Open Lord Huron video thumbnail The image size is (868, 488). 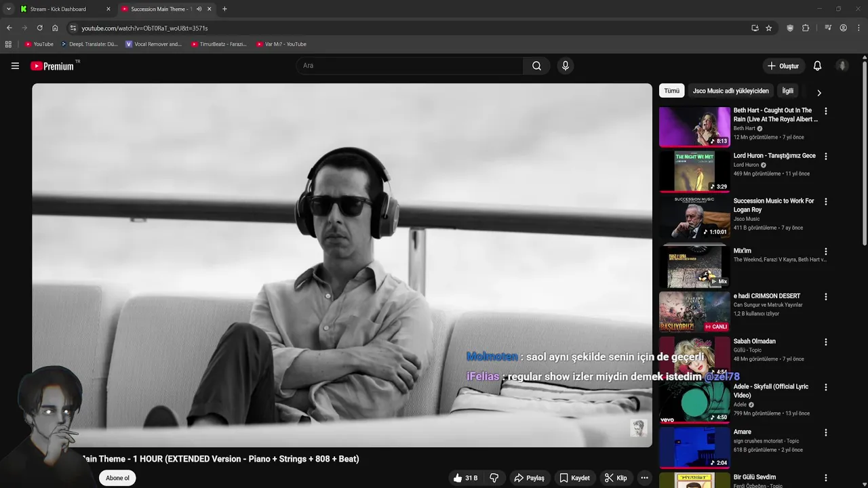694,171
